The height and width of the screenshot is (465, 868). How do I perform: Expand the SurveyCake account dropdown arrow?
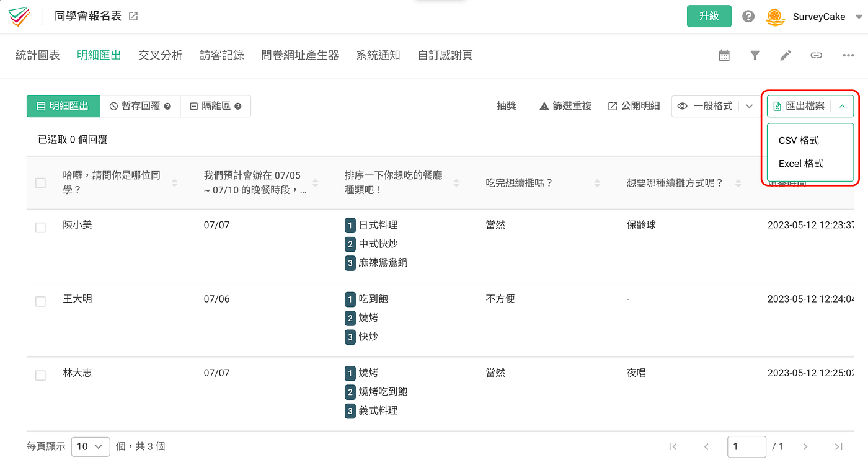(859, 17)
